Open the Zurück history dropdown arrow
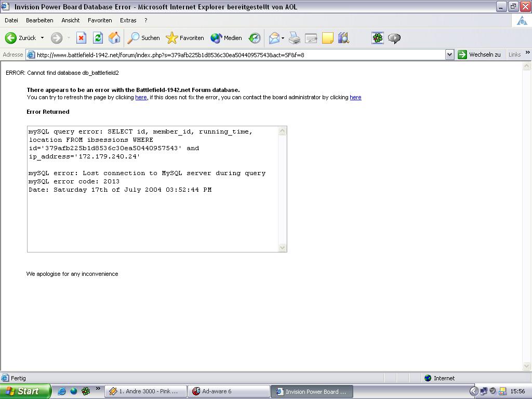Screen dimensions: 532x399 [43, 38]
